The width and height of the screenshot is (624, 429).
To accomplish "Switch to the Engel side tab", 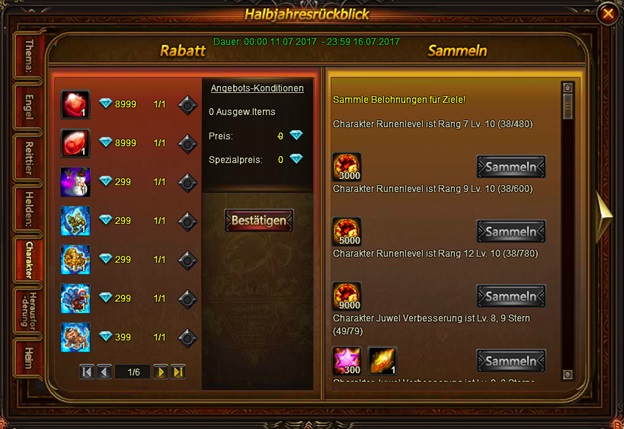I will pyautogui.click(x=29, y=107).
